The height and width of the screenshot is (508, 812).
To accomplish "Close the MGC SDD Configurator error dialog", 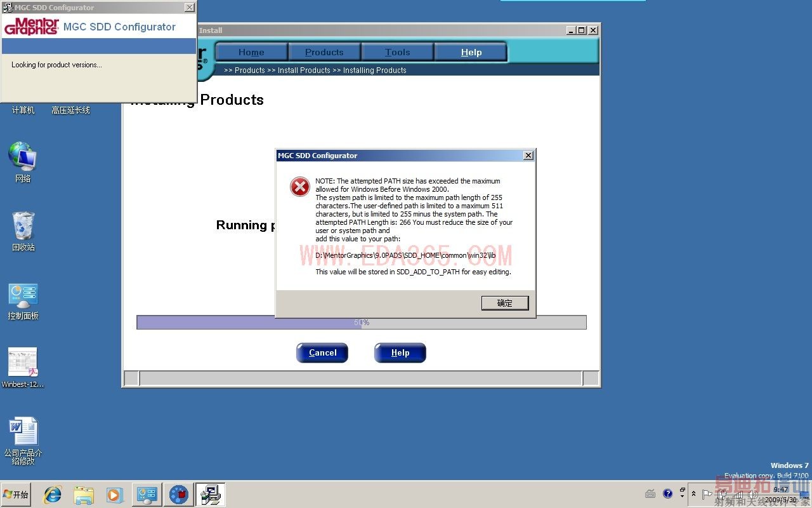I will coord(528,156).
